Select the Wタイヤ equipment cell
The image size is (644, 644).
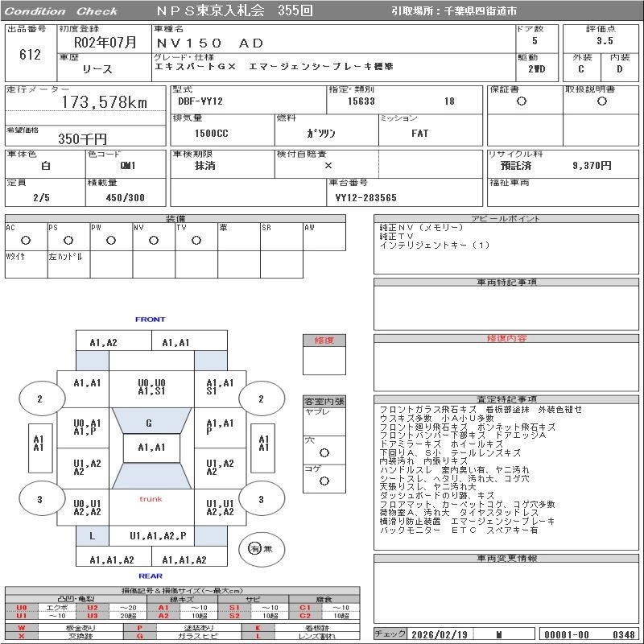[x=26, y=265]
